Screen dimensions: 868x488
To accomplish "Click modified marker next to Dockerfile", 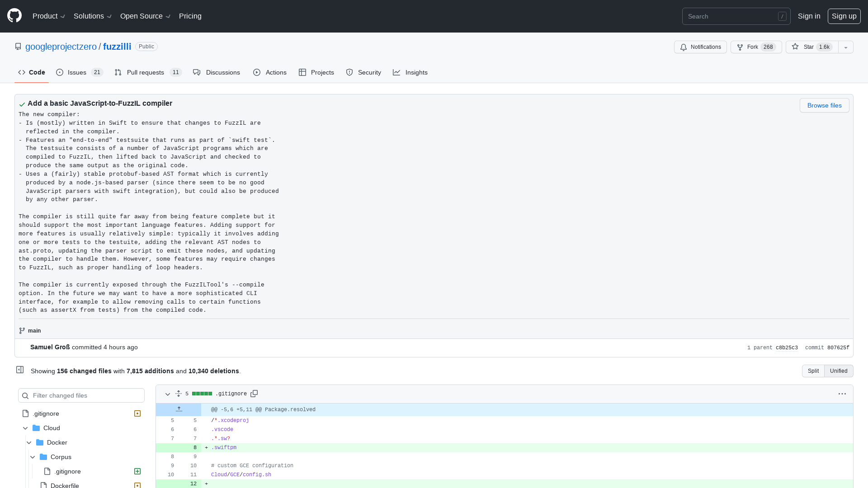I will pos(137,485).
